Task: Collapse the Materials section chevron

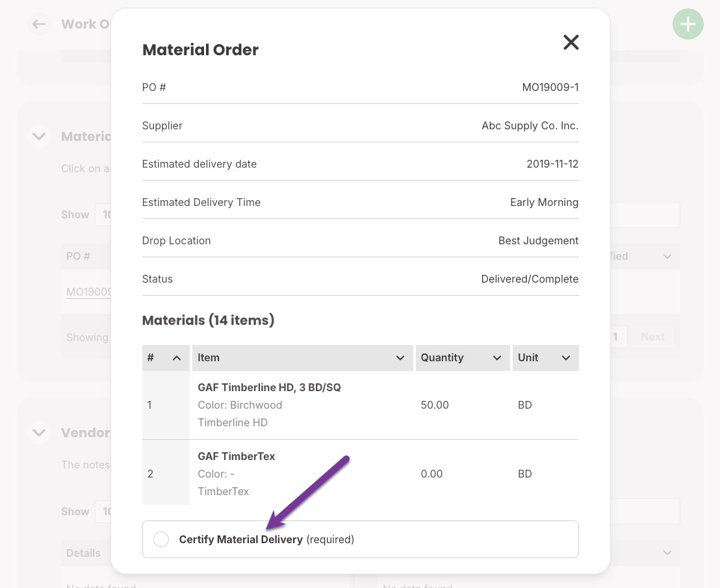Action: tap(39, 136)
